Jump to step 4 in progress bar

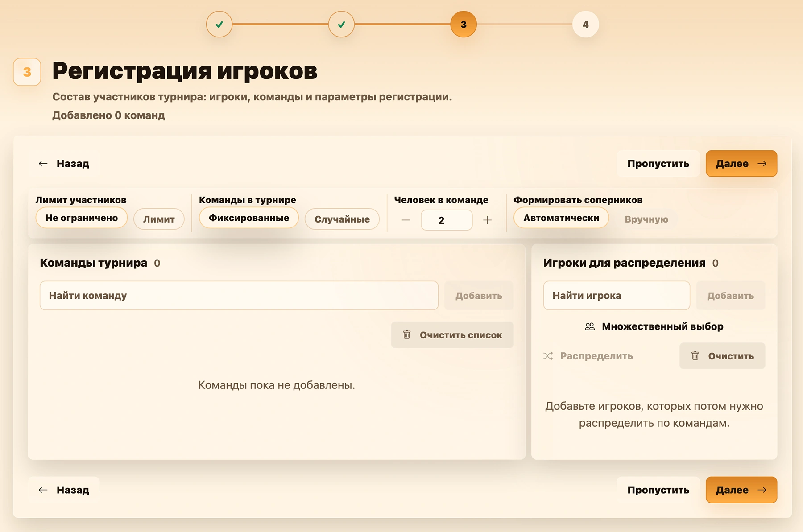[586, 25]
